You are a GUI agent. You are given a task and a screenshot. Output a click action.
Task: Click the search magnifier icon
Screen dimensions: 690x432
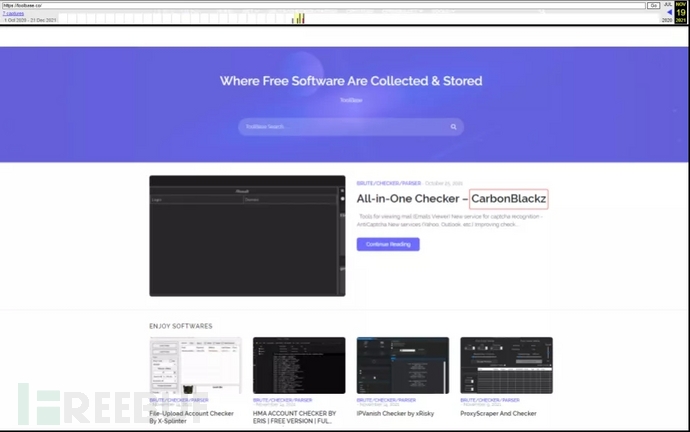pyautogui.click(x=453, y=127)
